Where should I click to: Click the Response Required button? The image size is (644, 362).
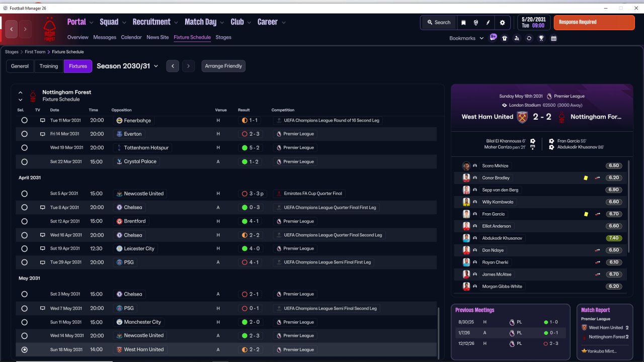coord(594,23)
